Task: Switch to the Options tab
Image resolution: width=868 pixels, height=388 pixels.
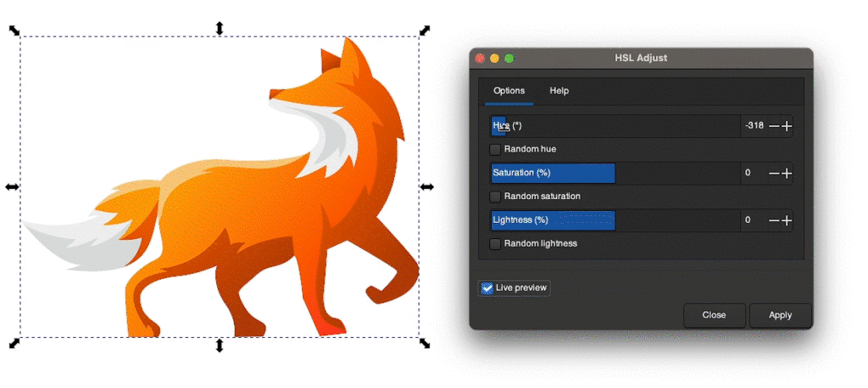Action: point(509,91)
